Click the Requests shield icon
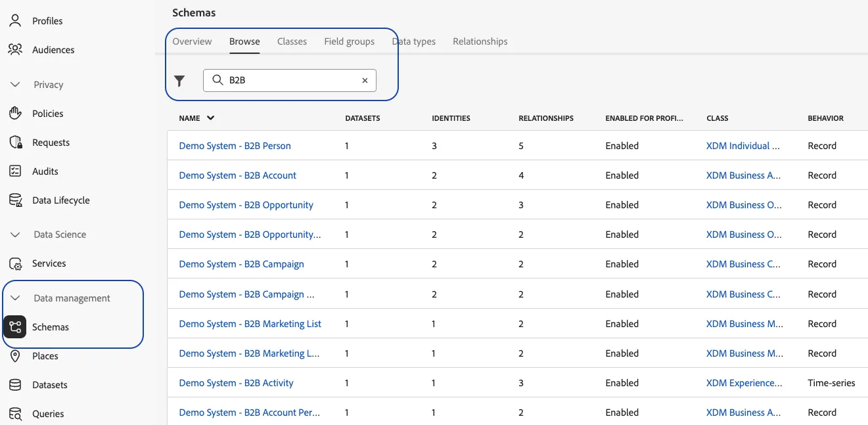This screenshot has height=425, width=868. 15,142
